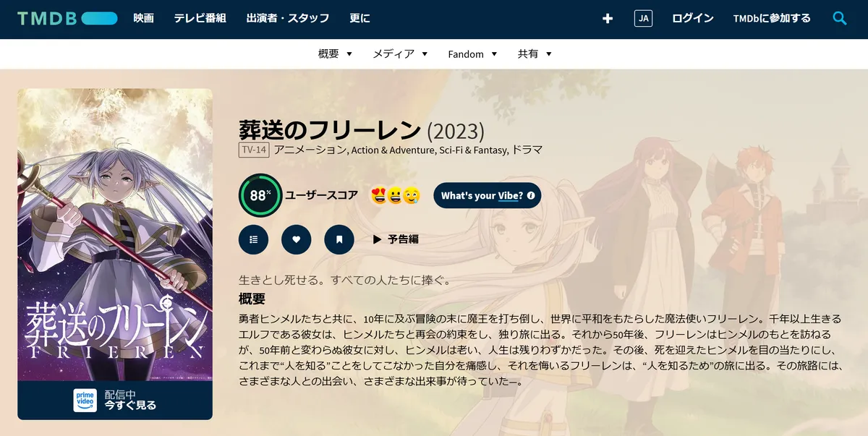Image resolution: width=868 pixels, height=436 pixels.
Task: Click the TV-14 certification badge
Action: (x=253, y=150)
